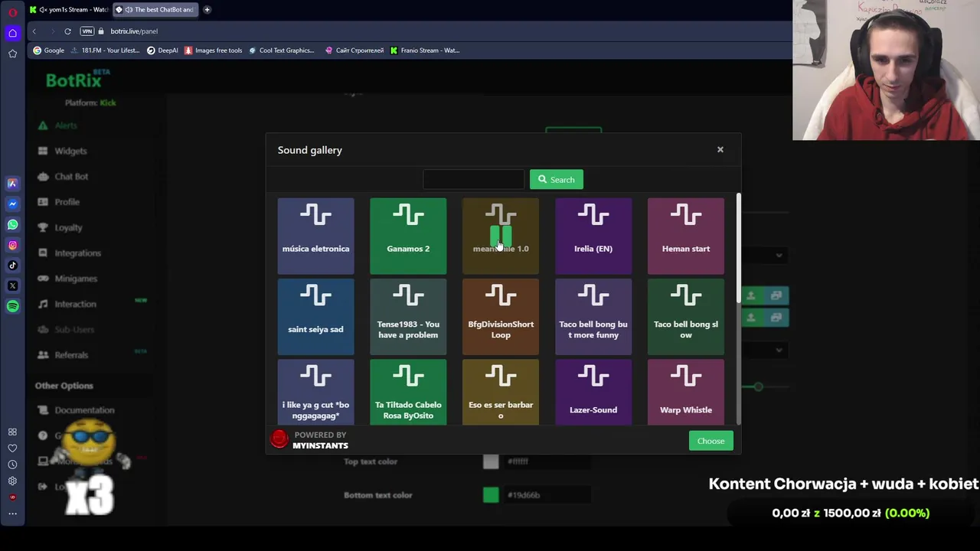The image size is (980, 551).
Task: Pick the Lazer-Sound tile
Action: 593,392
